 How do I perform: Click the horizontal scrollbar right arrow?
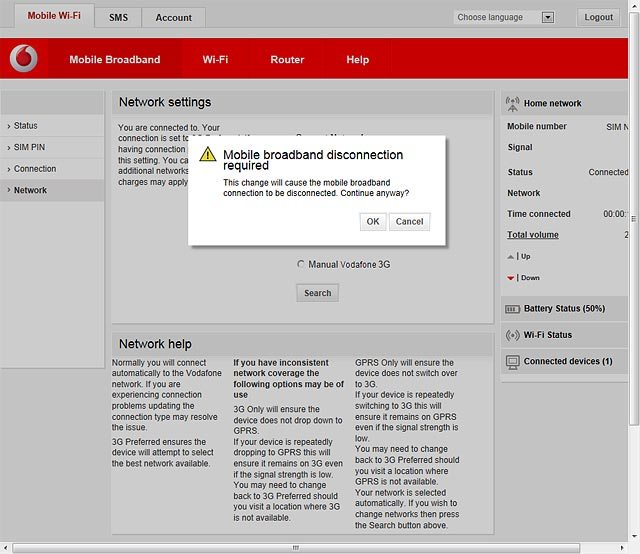point(622,547)
